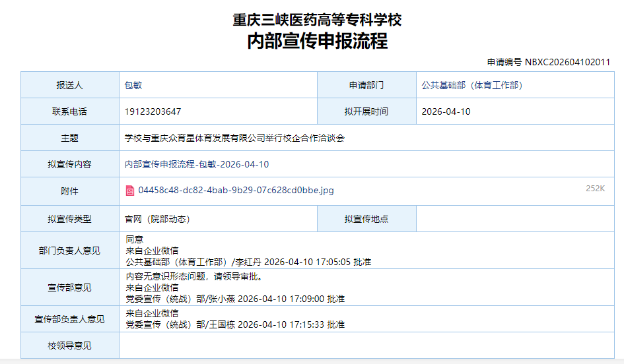Click the image file icon beside the attachment
The width and height of the screenshot is (624, 364).
[x=130, y=191]
